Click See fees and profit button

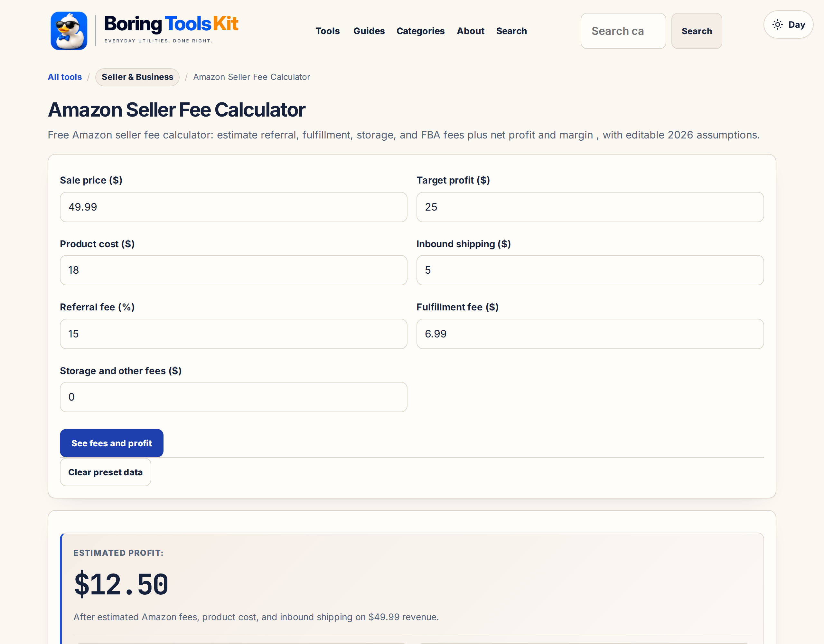click(112, 443)
